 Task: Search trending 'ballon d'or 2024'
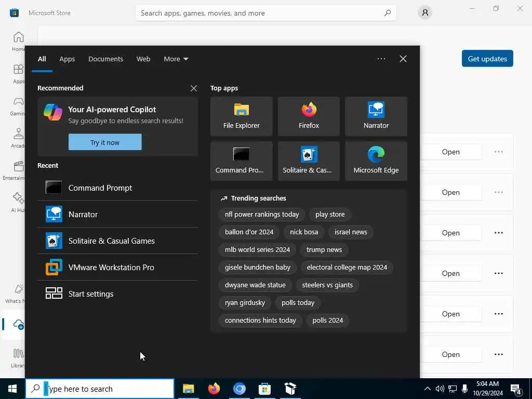pos(249,232)
